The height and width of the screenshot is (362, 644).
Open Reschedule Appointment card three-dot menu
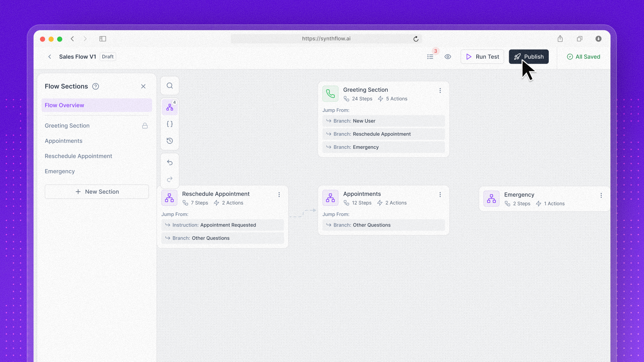coord(279,195)
